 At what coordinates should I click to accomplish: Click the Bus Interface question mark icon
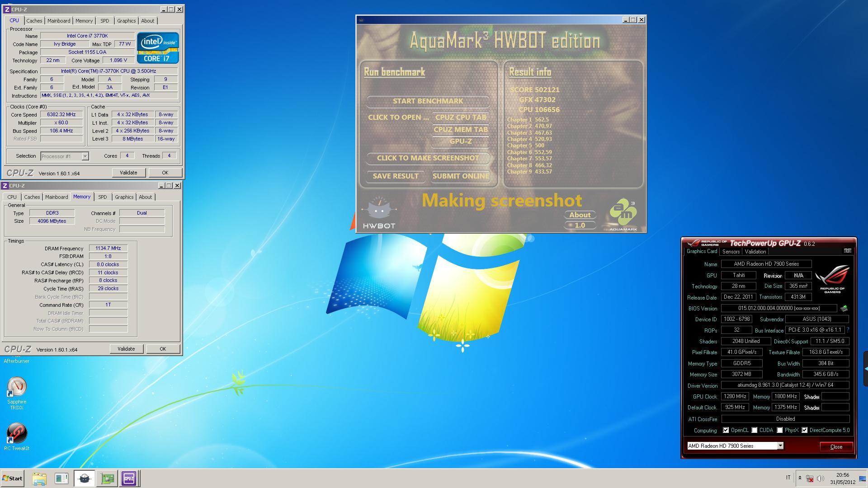(x=848, y=330)
